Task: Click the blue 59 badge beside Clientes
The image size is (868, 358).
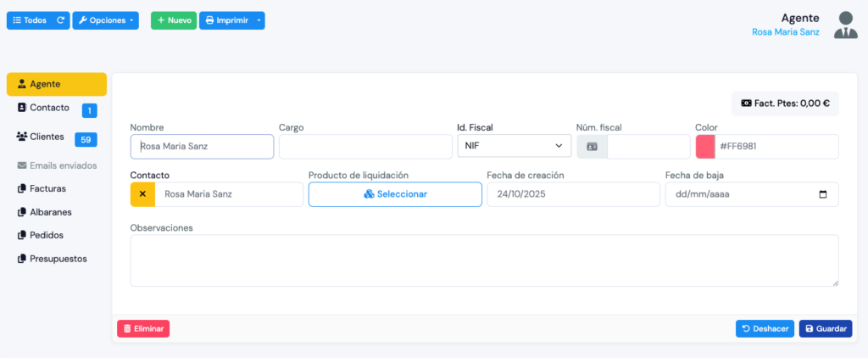Action: click(x=86, y=139)
